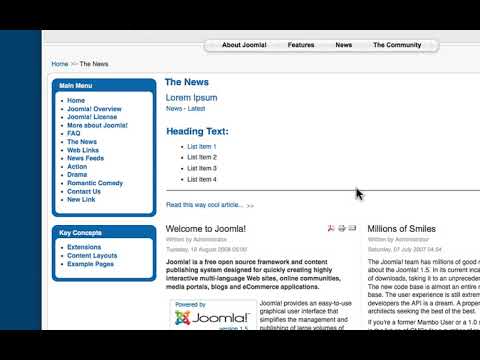Image resolution: width=480 pixels, height=360 pixels.
Task: Click print icon for Welcome to Joomla article
Action: click(342, 228)
